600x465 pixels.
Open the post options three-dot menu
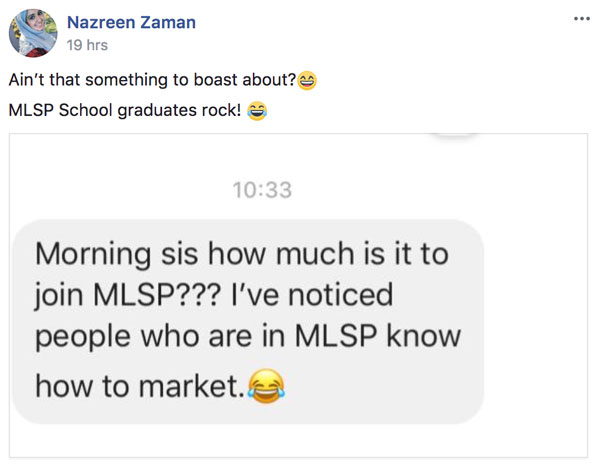tap(582, 18)
